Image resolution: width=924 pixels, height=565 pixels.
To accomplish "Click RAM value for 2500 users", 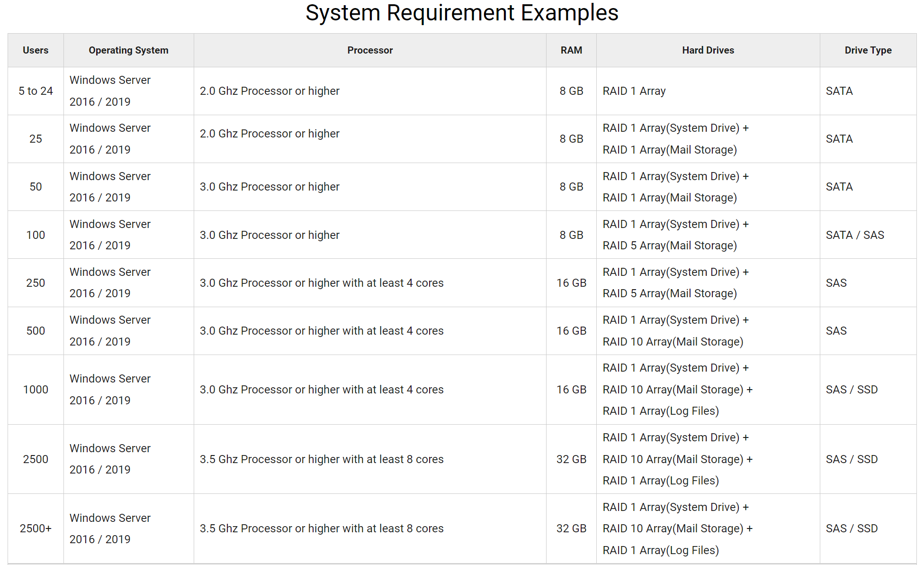I will pyautogui.click(x=571, y=459).
